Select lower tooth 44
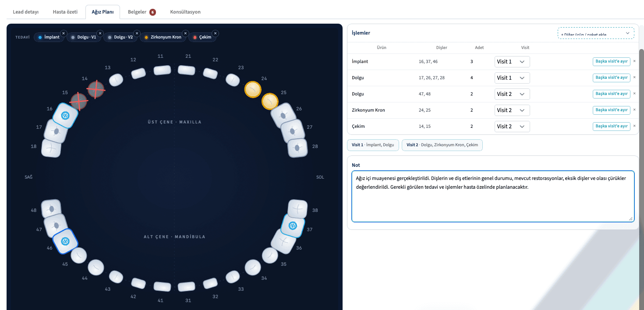 [96, 267]
